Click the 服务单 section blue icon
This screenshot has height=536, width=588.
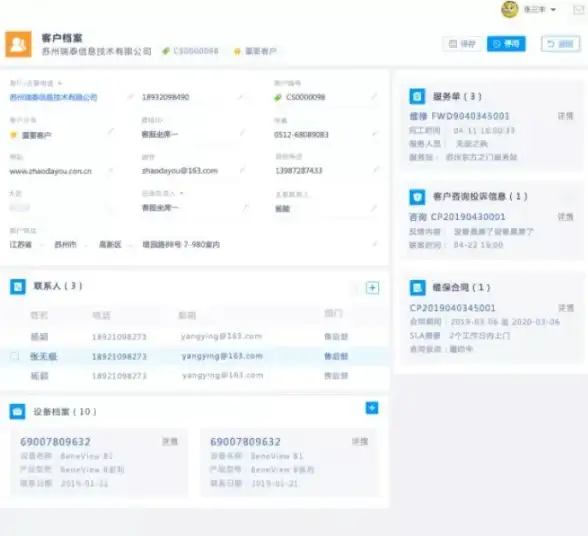coord(417,96)
